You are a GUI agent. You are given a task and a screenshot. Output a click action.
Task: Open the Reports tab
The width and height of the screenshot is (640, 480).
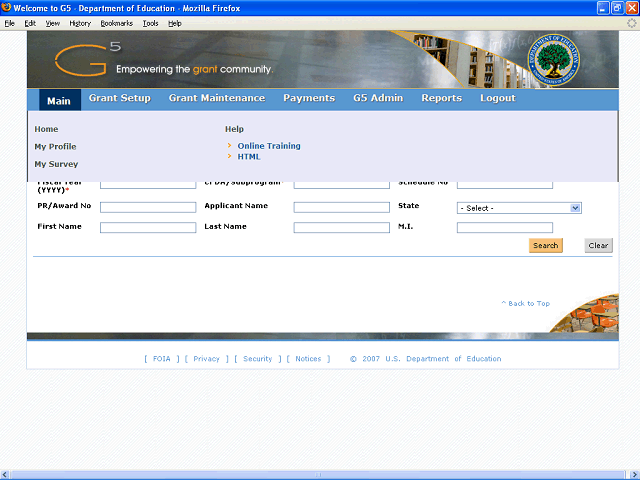pos(442,98)
